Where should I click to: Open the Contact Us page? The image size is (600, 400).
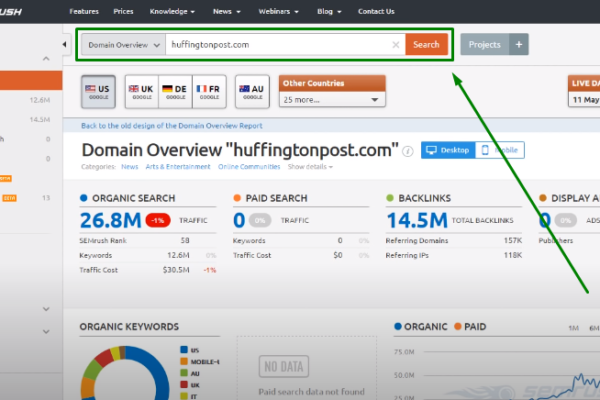click(x=376, y=11)
